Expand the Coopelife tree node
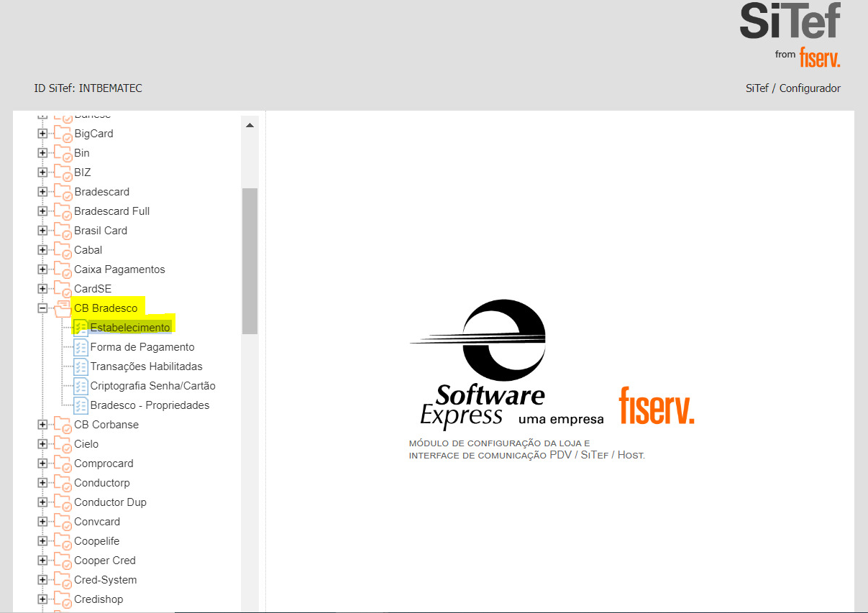868x613 pixels. [42, 541]
